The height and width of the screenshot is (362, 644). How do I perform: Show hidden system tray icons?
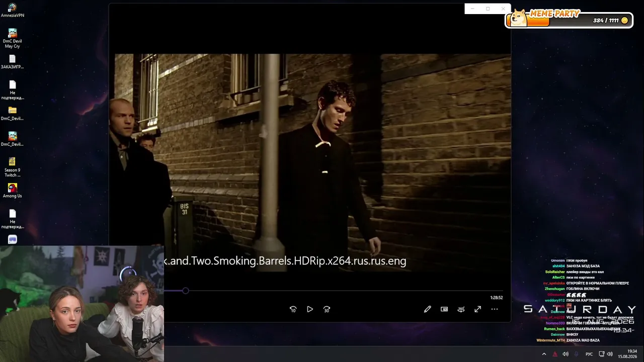[x=544, y=354]
